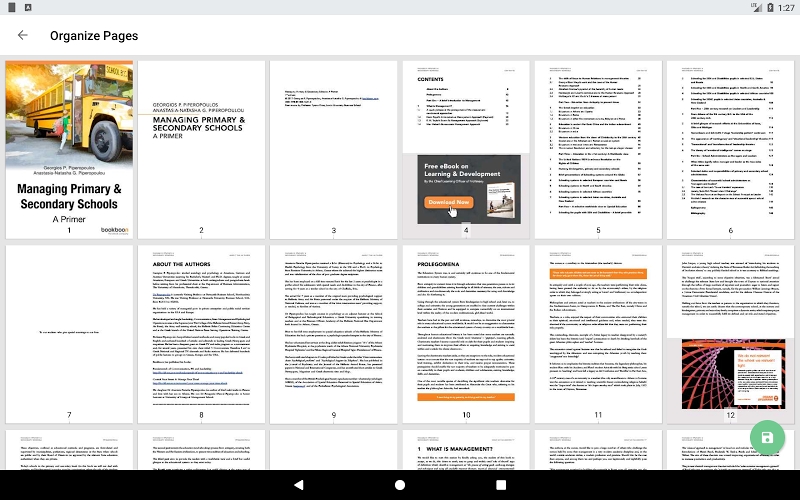
Task: Select page 5 table of contents thumbnail
Action: point(598,150)
